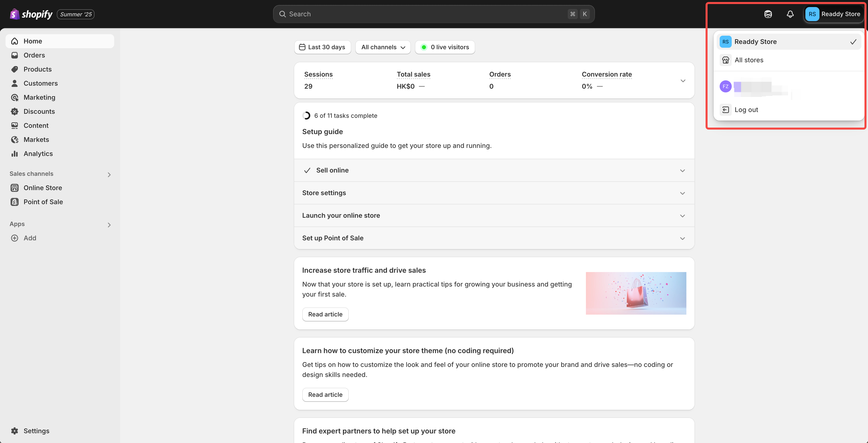This screenshot has width=868, height=443.
Task: Open the Last 30 days date filter
Action: (322, 47)
